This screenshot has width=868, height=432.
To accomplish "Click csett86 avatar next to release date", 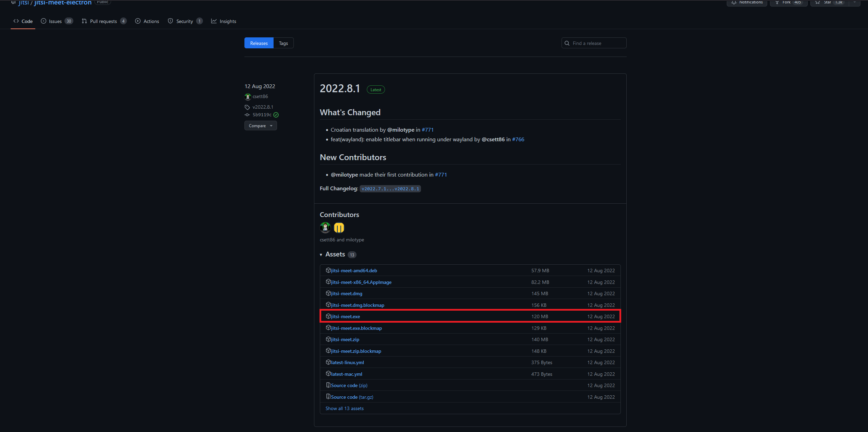I will (x=248, y=97).
